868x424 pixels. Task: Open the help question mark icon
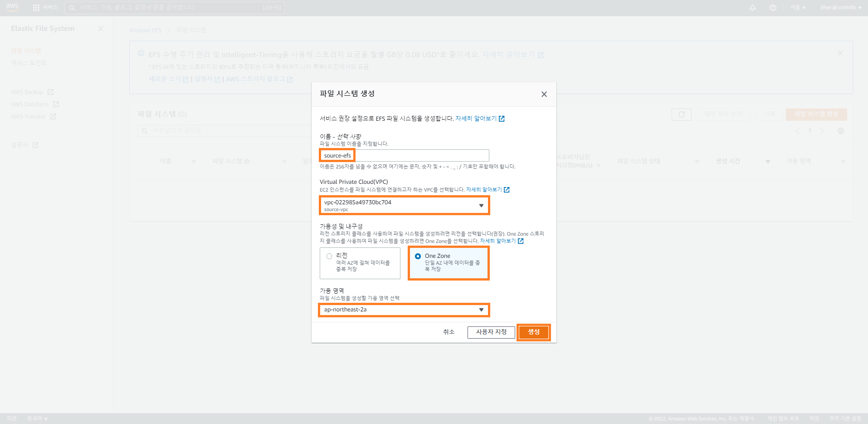tap(773, 8)
